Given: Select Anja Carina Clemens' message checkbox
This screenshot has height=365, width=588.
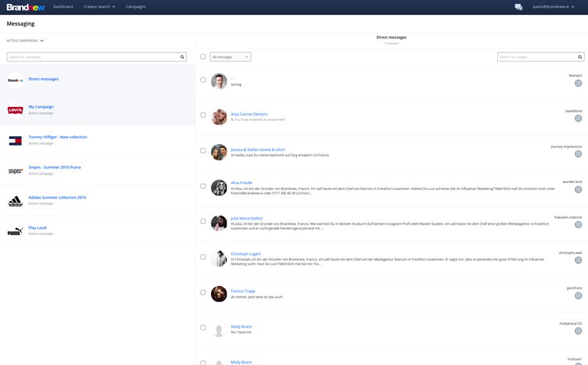Looking at the screenshot, I should click(x=203, y=115).
